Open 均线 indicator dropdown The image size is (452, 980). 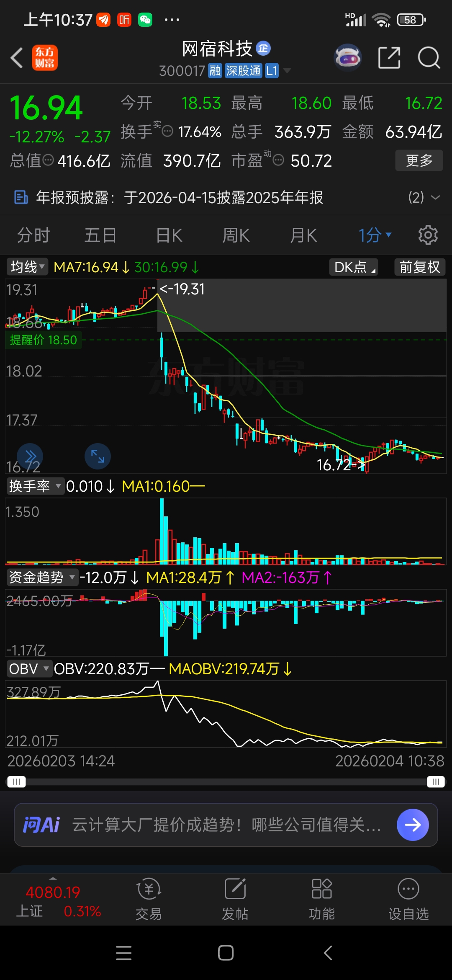tap(28, 267)
